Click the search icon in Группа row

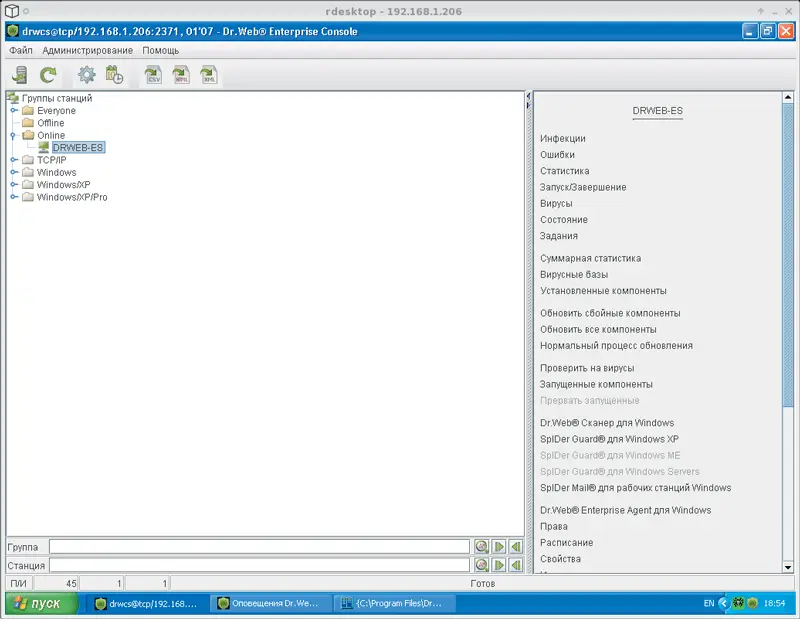click(482, 547)
